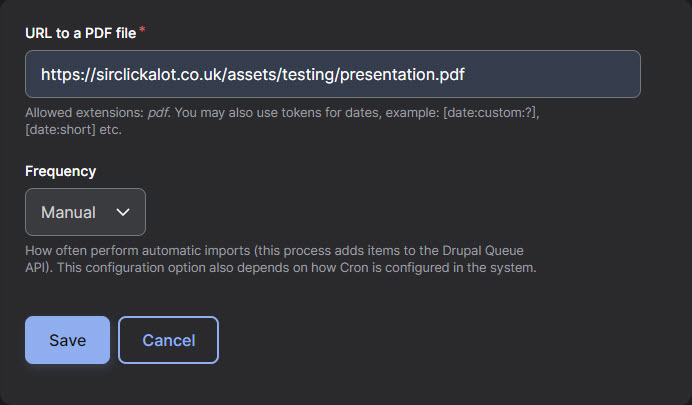692x405 pixels.
Task: Cancel the form with the Cancel button
Action: pyautogui.click(x=169, y=340)
